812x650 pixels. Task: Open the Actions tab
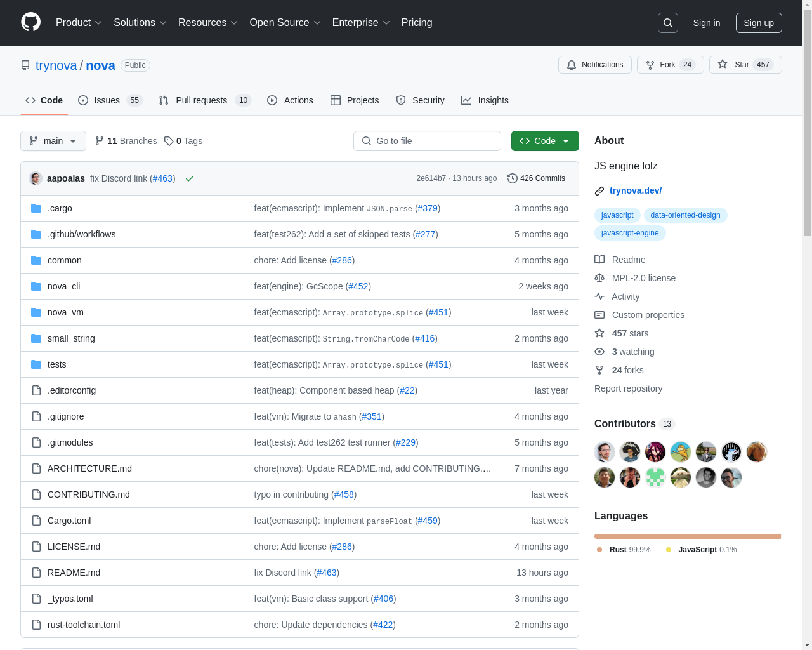290,100
